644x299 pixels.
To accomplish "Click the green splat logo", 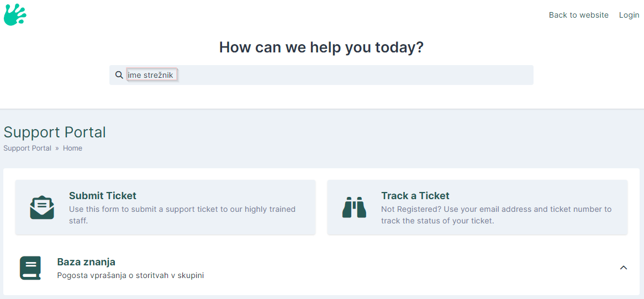I will point(15,15).
